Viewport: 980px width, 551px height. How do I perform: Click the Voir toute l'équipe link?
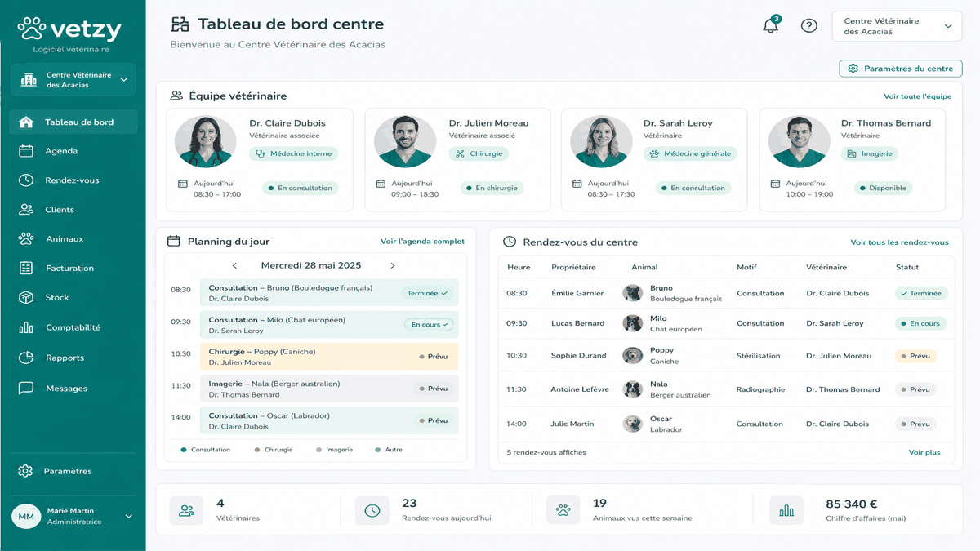click(917, 96)
